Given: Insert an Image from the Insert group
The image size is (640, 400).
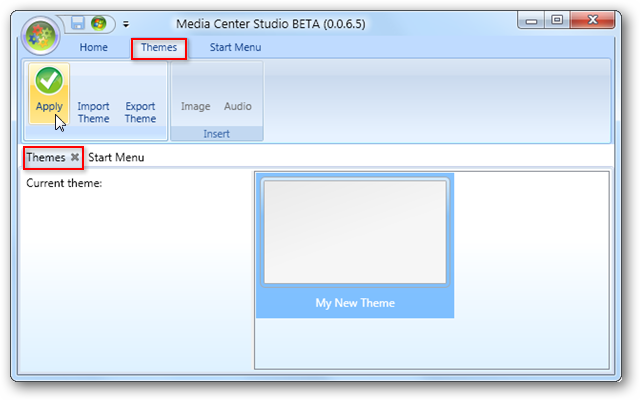Looking at the screenshot, I should (x=196, y=106).
